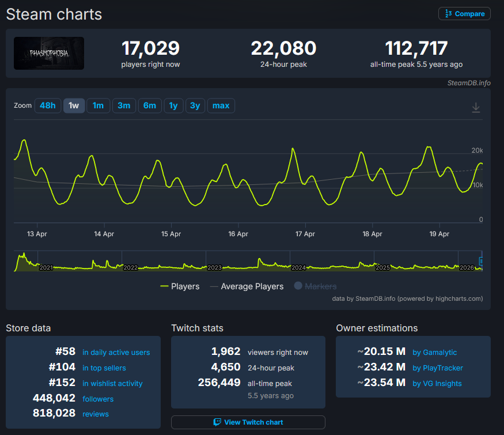The height and width of the screenshot is (435, 504).
Task: Open the followers link
Action: point(98,399)
